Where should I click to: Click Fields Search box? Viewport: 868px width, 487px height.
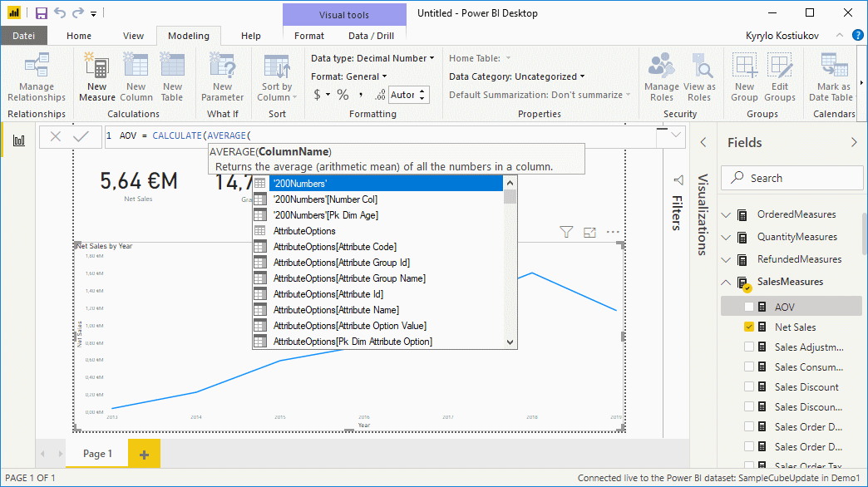click(792, 178)
